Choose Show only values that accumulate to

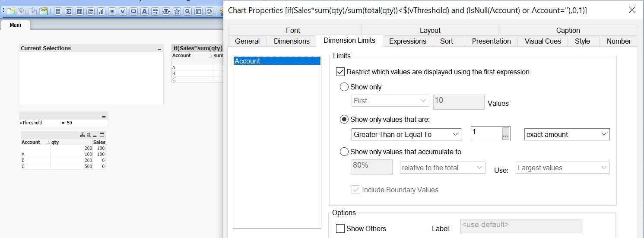point(344,152)
